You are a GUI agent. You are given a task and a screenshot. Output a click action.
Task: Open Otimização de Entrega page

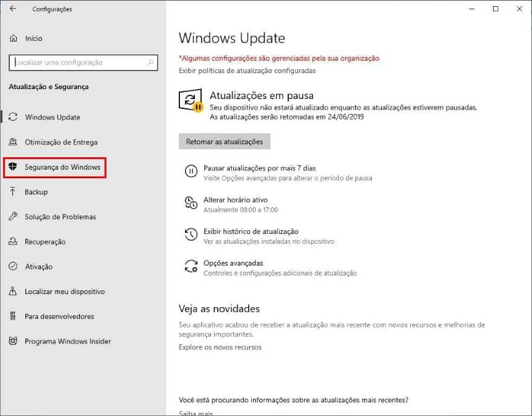click(61, 142)
